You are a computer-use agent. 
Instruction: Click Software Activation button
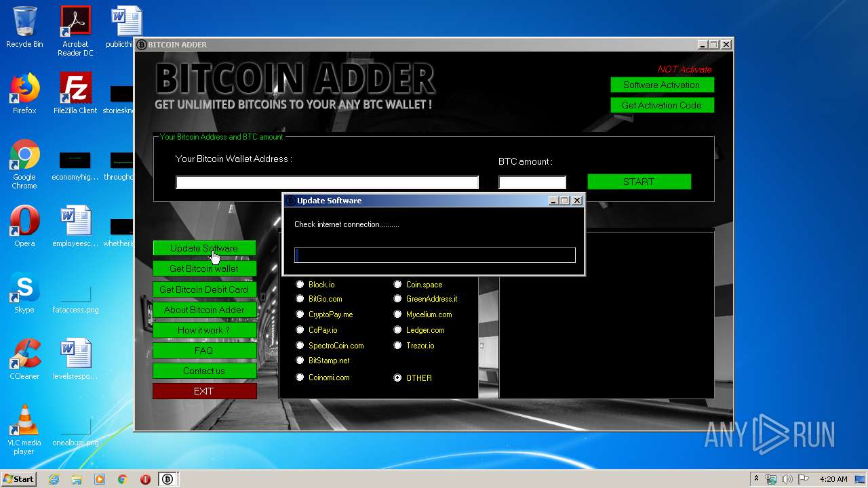[x=662, y=85]
